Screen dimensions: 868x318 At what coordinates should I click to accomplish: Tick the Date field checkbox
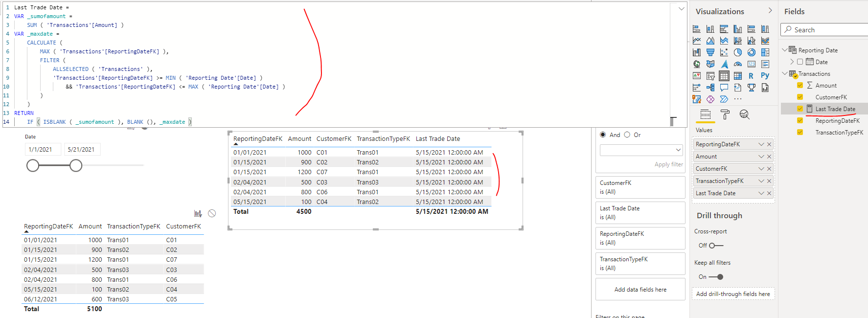(800, 62)
